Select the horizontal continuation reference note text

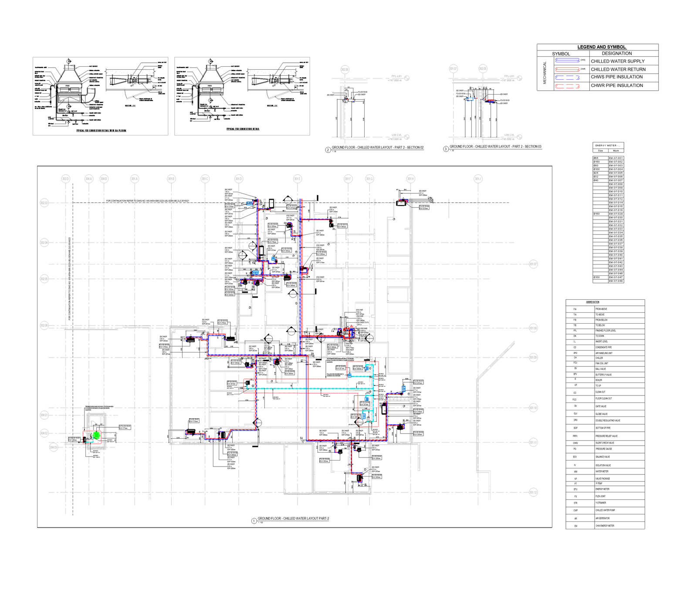pos(154,201)
